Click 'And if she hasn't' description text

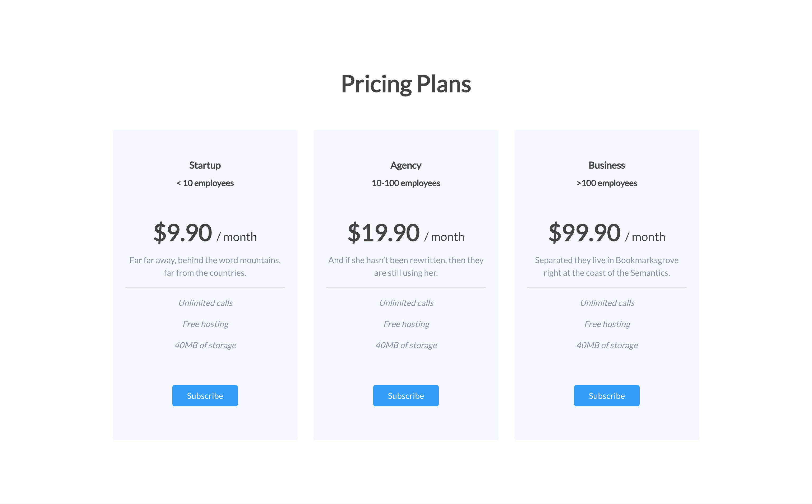tap(405, 266)
